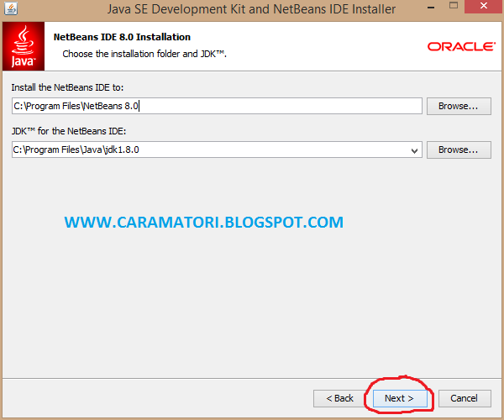This screenshot has width=504, height=420.
Task: Click 'Choose the installation folder and JDK' text
Action: [144, 54]
